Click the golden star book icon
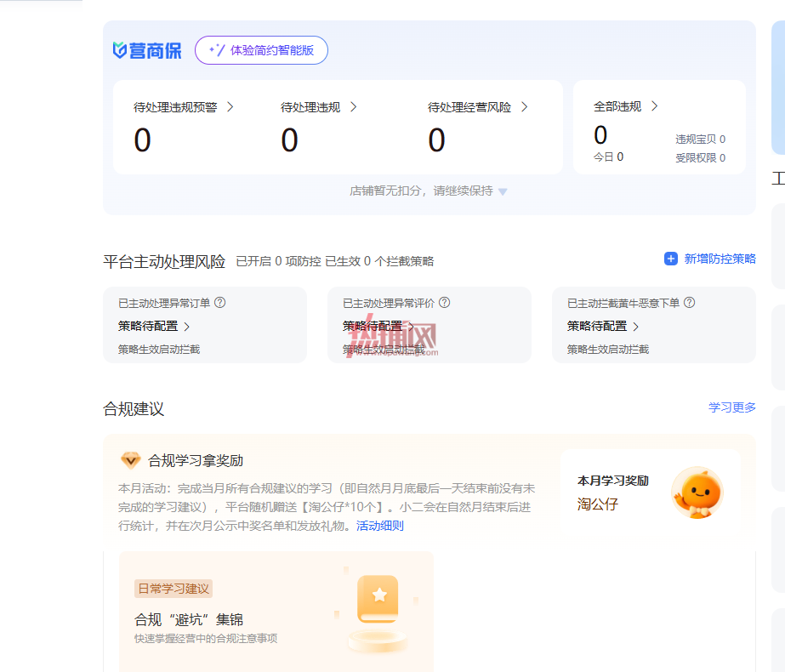785x672 pixels. pos(378,599)
